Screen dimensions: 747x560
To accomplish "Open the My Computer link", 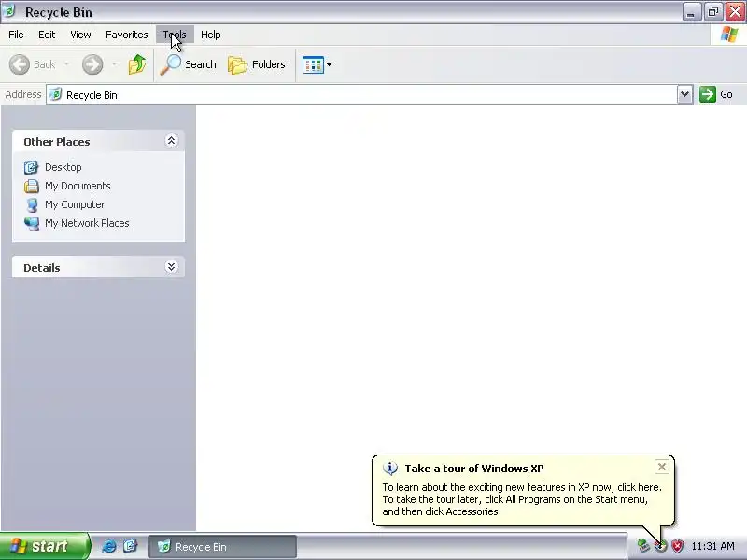I will 75,204.
